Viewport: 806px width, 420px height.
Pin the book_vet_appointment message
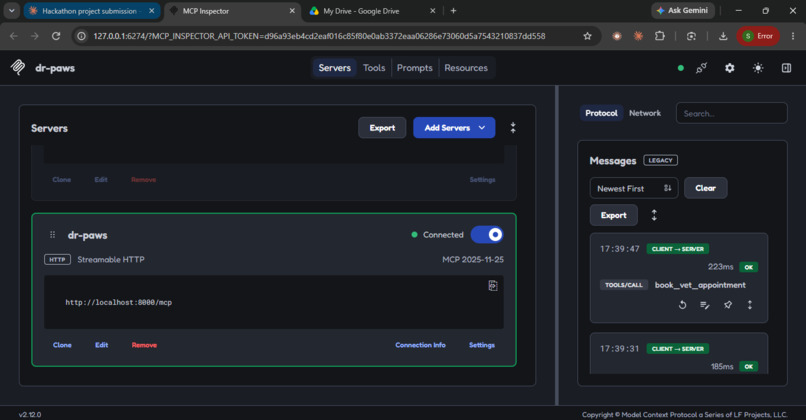click(x=727, y=305)
